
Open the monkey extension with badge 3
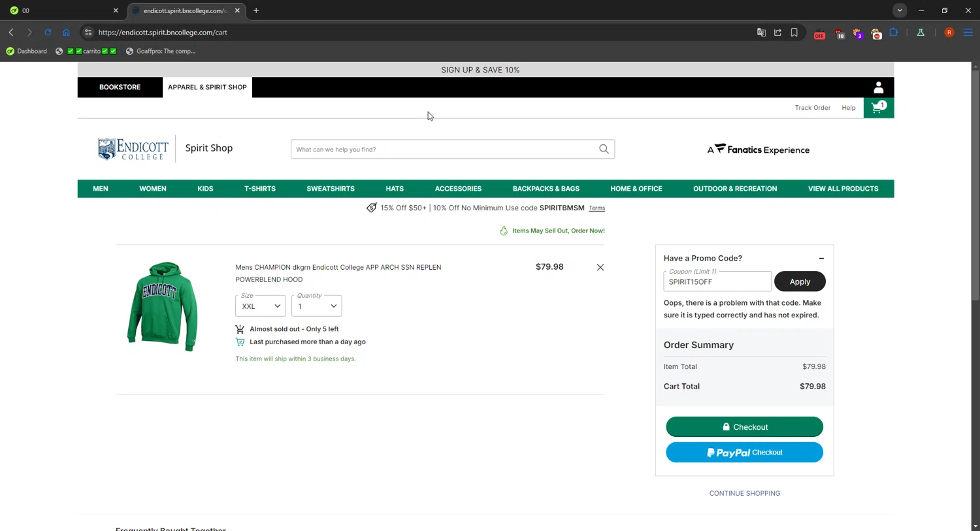tap(857, 33)
